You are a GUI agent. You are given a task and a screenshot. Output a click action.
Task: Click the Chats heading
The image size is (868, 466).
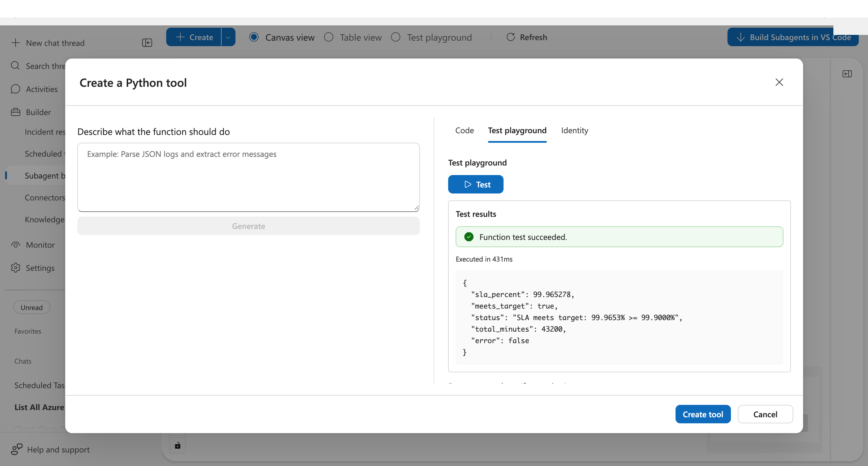coord(23,361)
